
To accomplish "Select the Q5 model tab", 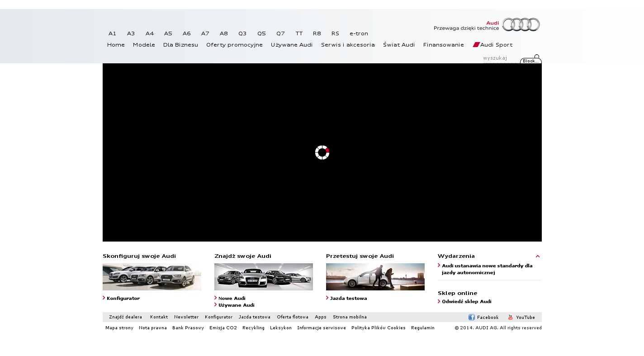I will point(261,33).
